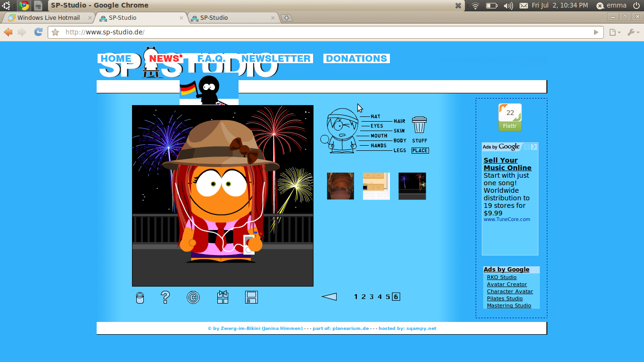The width and height of the screenshot is (644, 362).
Task: Open the sqampy.net footer link
Action: [421, 329]
